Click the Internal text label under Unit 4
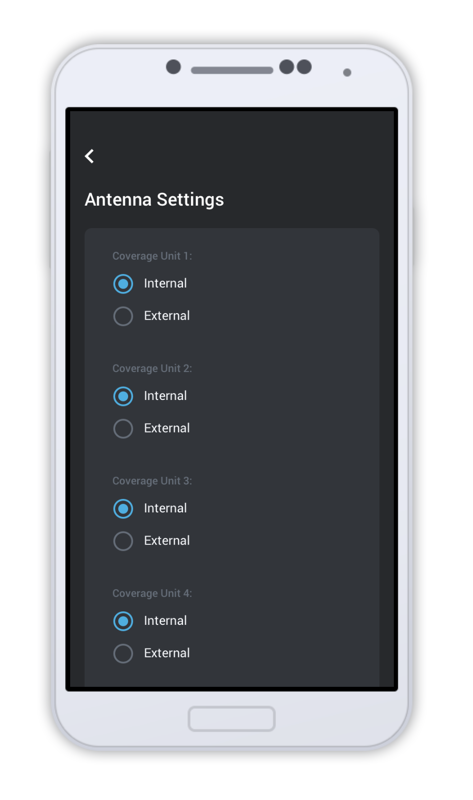 165,621
